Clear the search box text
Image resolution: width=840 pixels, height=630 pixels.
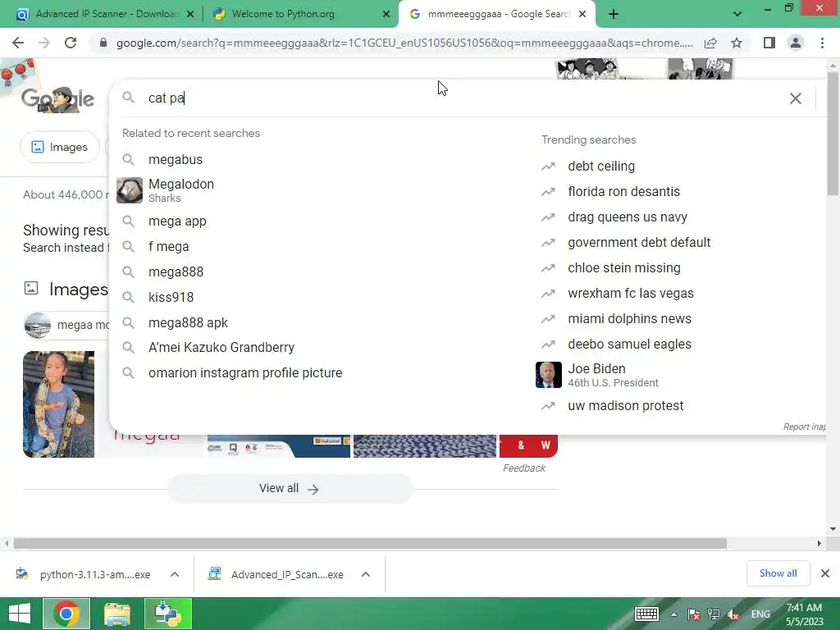796,98
